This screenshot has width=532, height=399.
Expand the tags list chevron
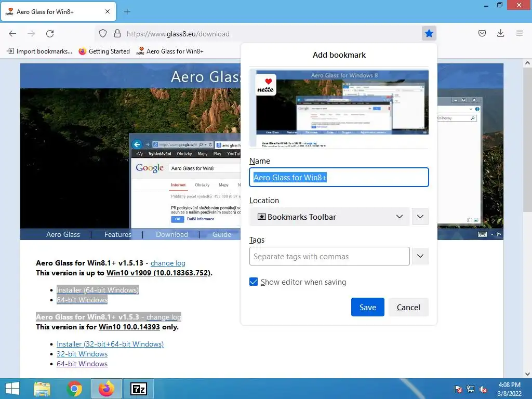420,256
